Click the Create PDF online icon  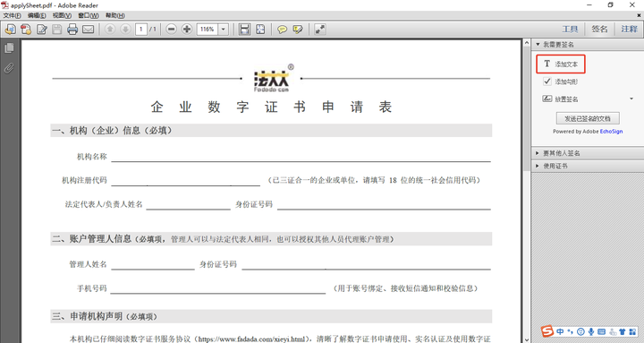pos(26,30)
